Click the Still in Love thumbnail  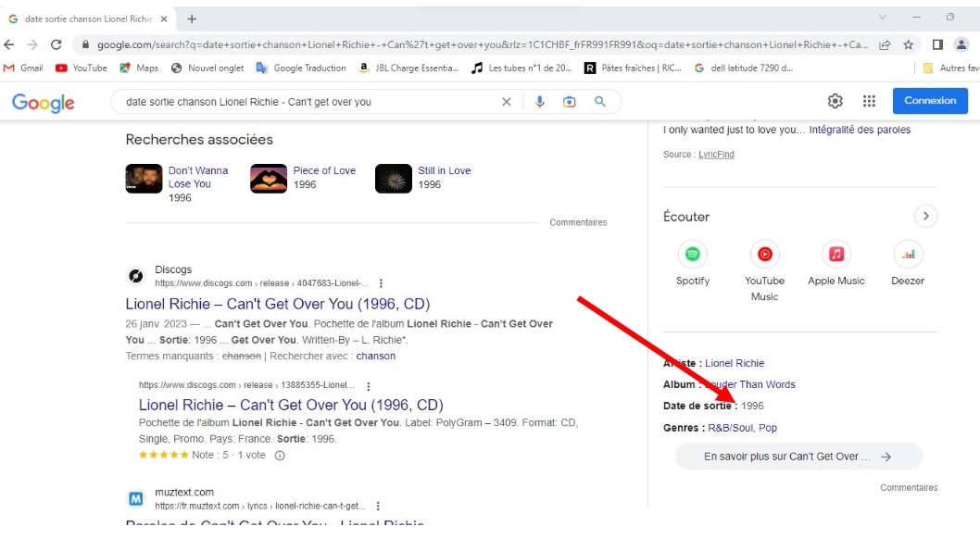(393, 179)
